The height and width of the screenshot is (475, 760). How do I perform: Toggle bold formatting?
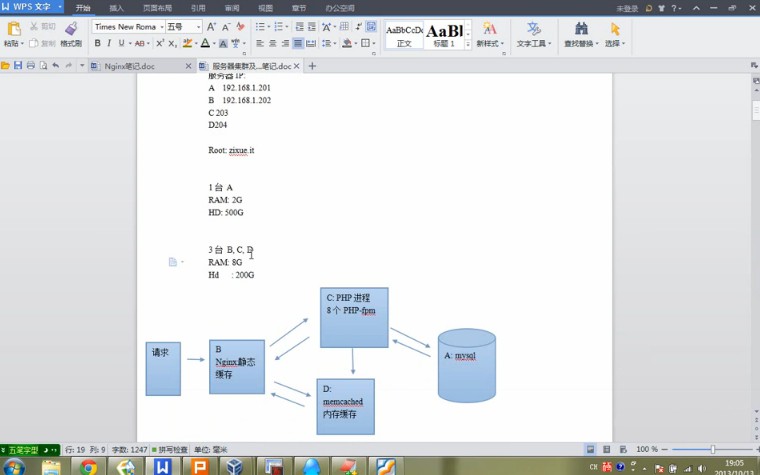point(97,43)
